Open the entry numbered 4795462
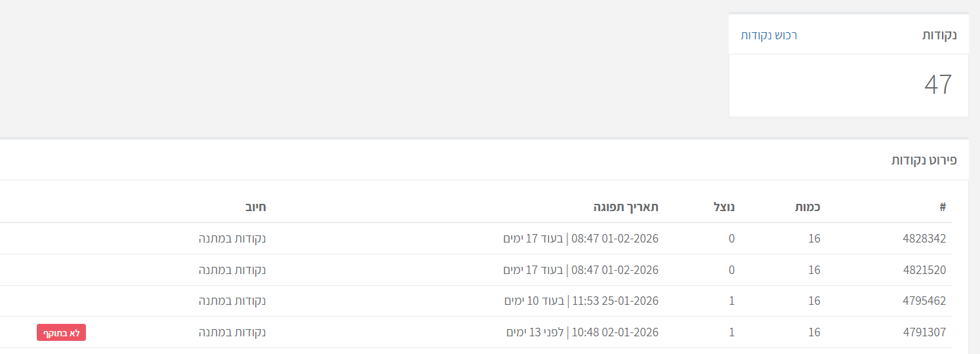Screen dimensions: 980x354 click(x=924, y=302)
